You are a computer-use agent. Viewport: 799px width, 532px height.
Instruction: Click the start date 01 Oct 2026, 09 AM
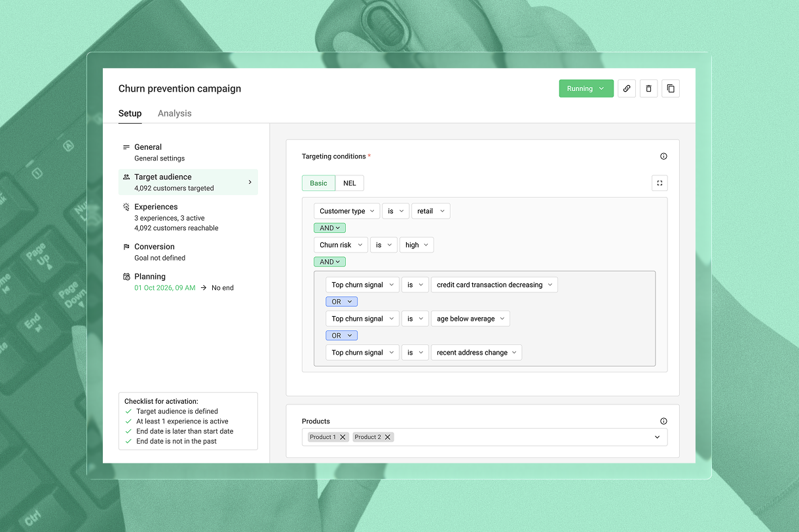(x=165, y=288)
